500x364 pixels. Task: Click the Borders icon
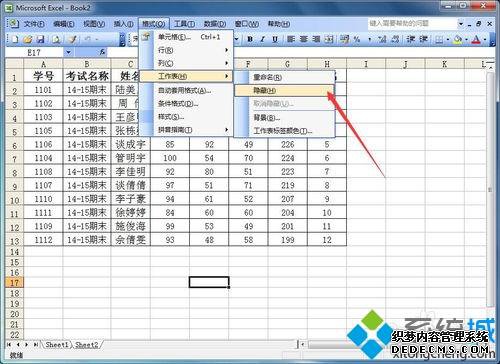[x=439, y=40]
